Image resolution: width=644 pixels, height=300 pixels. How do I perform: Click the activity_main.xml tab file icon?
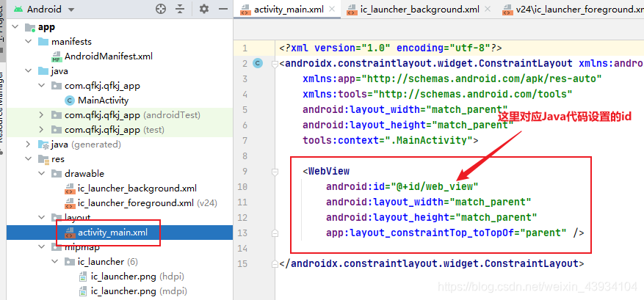[245, 10]
